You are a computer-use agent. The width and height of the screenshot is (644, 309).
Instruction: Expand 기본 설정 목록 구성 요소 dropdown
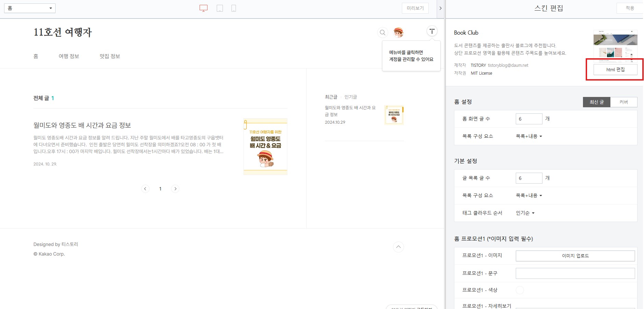(x=529, y=196)
